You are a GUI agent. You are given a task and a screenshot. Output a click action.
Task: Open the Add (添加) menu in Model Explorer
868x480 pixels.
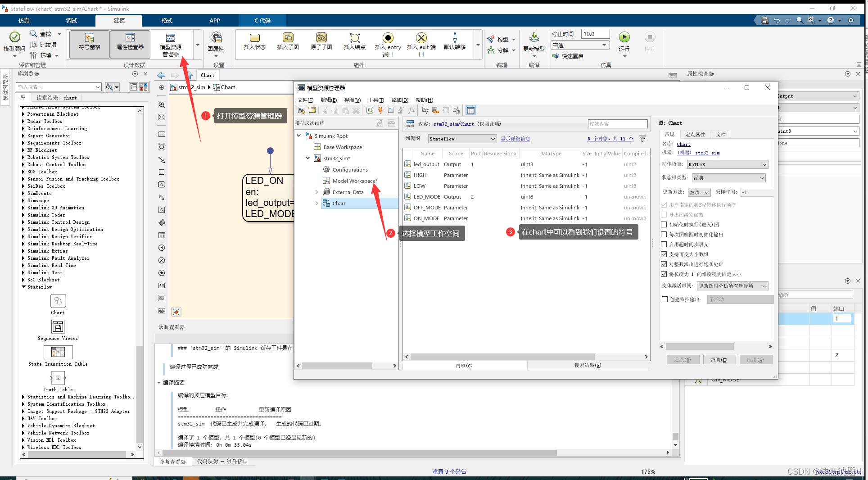[x=400, y=100]
